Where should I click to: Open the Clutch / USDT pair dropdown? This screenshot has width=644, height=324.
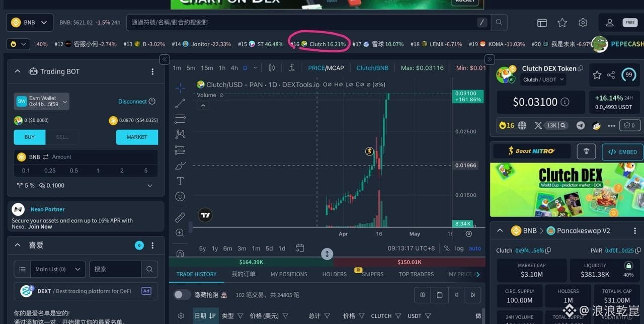tap(543, 79)
